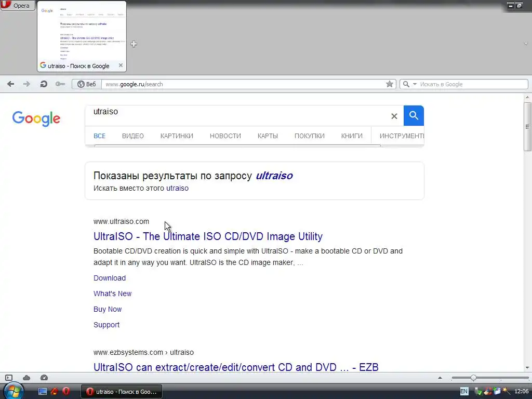This screenshot has height=399, width=532.
Task: Switch to the КАРТЫ tab
Action: point(268,136)
